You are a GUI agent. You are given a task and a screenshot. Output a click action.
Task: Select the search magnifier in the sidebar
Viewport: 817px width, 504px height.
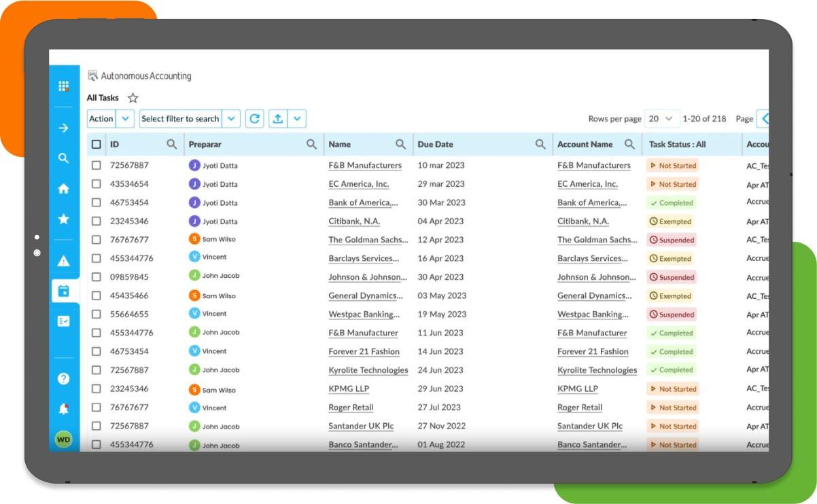coord(64,158)
